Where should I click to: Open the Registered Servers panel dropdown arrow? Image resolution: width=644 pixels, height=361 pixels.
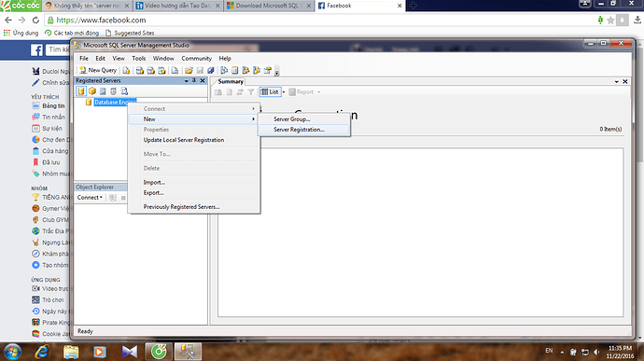tap(187, 81)
